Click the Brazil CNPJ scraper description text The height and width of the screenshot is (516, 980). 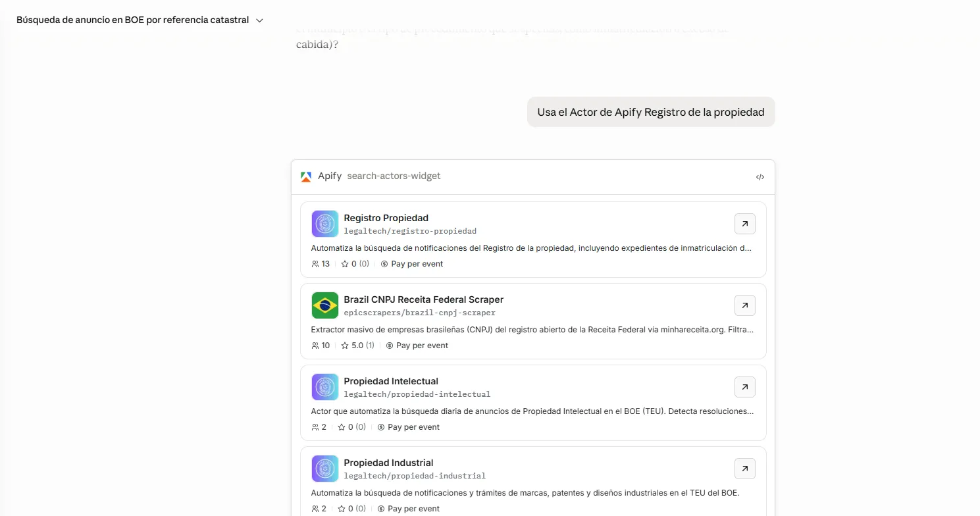[x=532, y=330]
